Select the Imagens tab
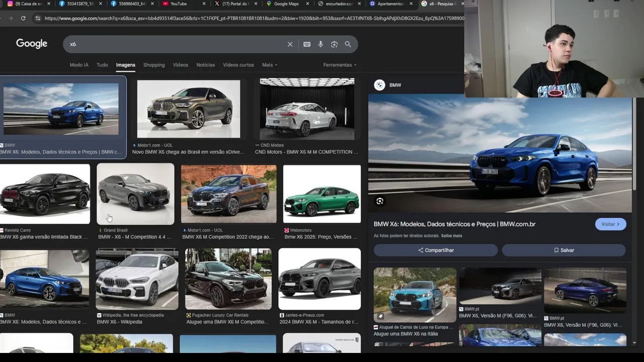This screenshot has height=362, width=644. 125,65
